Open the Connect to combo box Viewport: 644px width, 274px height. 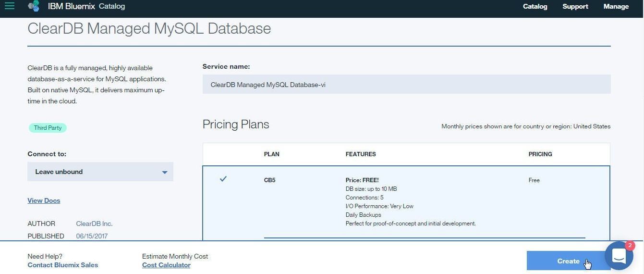click(x=100, y=172)
